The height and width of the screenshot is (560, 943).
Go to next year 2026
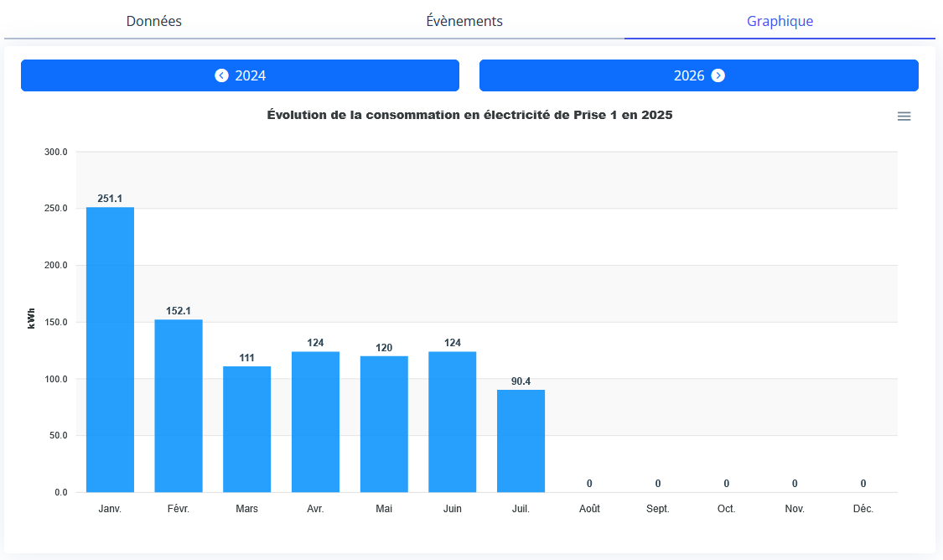[x=698, y=75]
